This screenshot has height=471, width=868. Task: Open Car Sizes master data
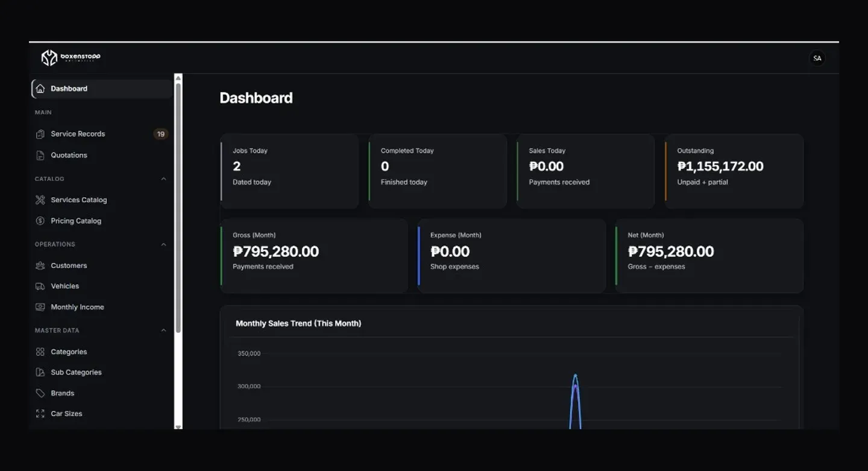(102, 414)
